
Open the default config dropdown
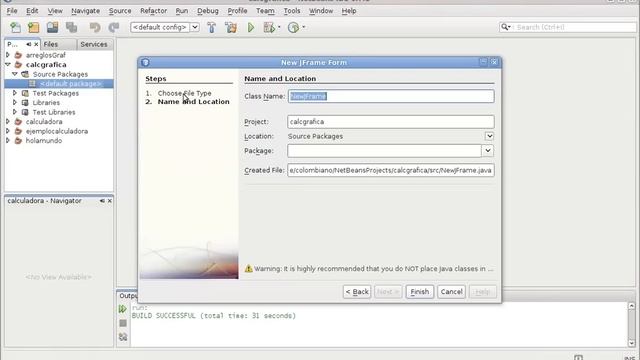[x=195, y=27]
